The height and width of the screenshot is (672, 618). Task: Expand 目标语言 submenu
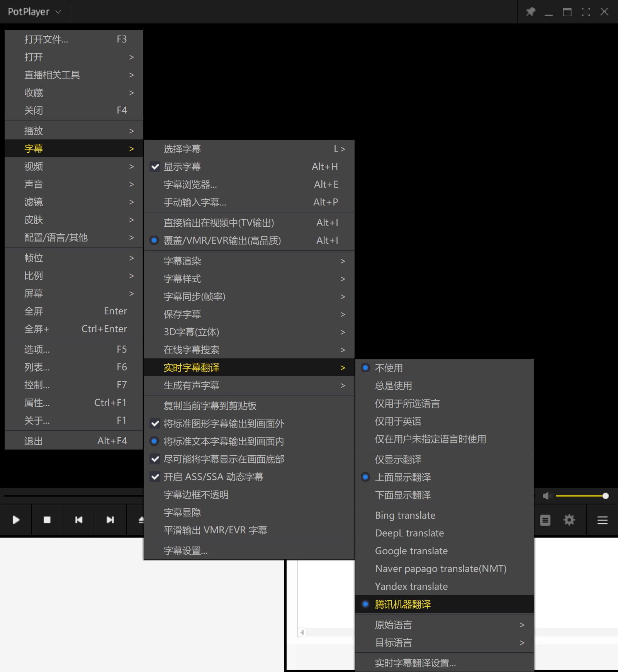(x=445, y=643)
